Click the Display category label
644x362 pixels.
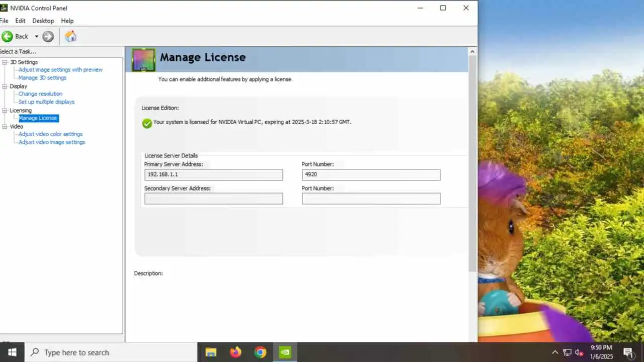click(19, 86)
